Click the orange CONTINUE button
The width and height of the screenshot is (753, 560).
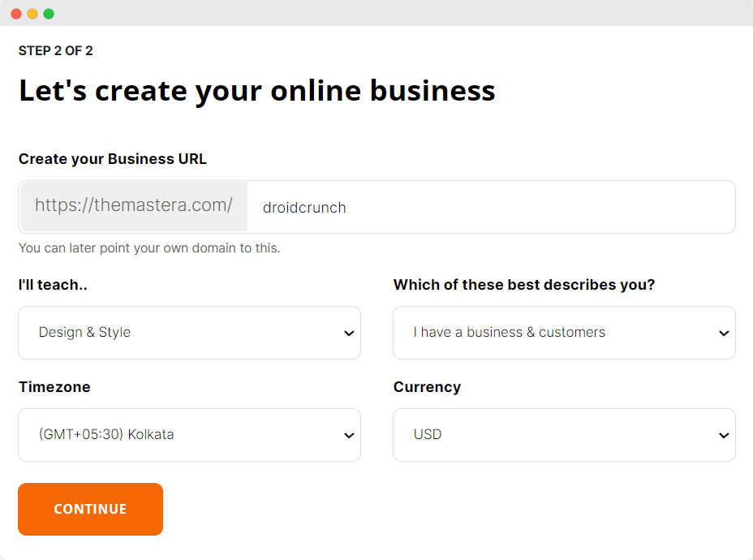click(90, 509)
